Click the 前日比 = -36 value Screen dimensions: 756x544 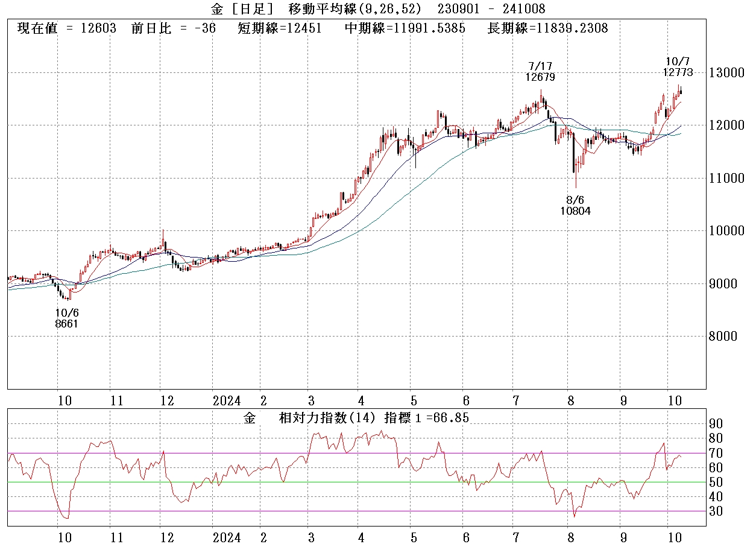click(173, 28)
